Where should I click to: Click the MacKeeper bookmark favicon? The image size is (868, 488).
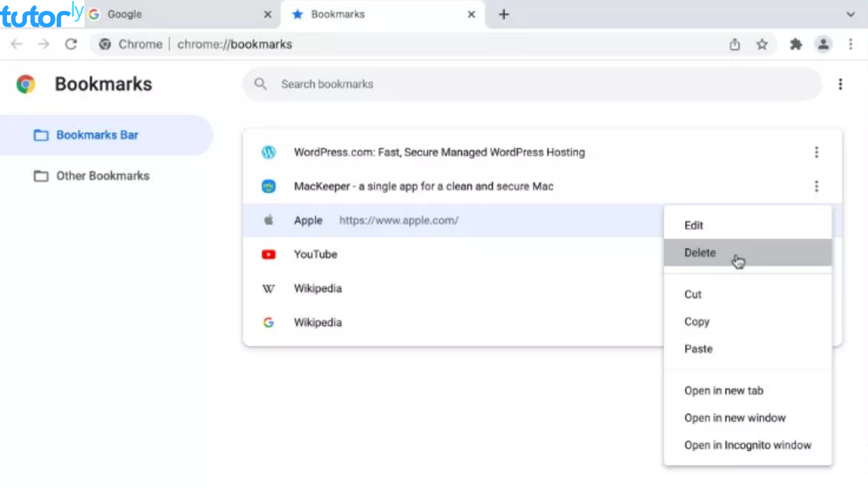[269, 186]
